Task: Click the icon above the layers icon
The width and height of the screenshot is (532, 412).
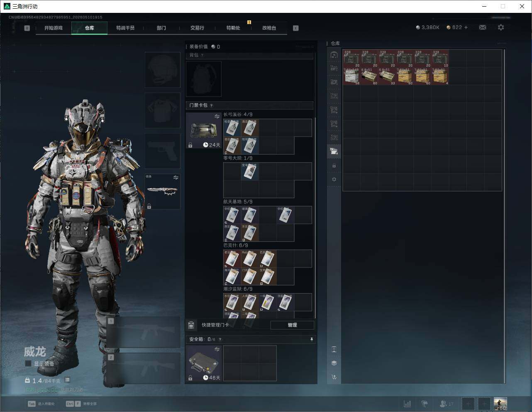Action: (x=334, y=349)
